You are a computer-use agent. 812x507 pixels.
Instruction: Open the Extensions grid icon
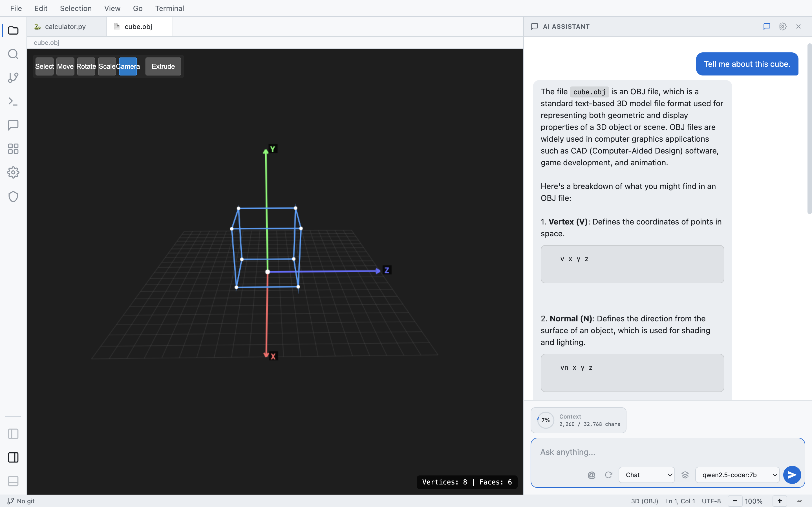tap(13, 148)
